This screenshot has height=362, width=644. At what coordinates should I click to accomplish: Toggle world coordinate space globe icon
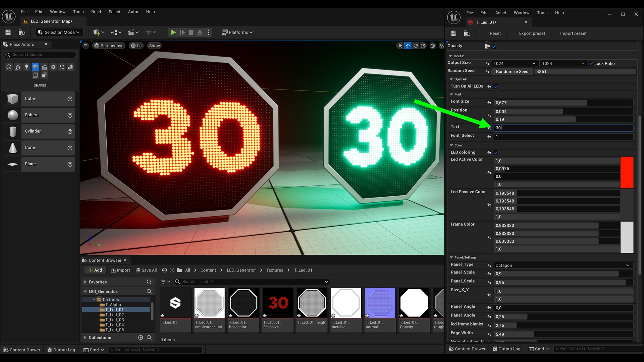tap(433, 46)
